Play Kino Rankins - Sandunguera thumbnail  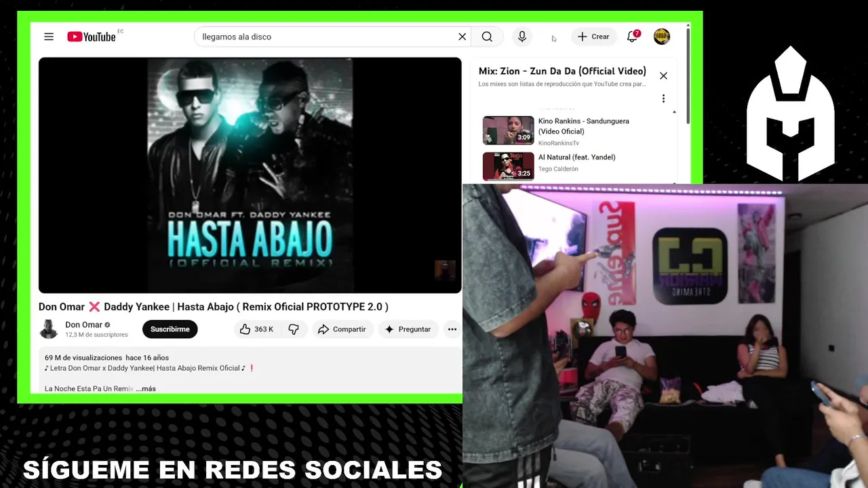click(508, 130)
